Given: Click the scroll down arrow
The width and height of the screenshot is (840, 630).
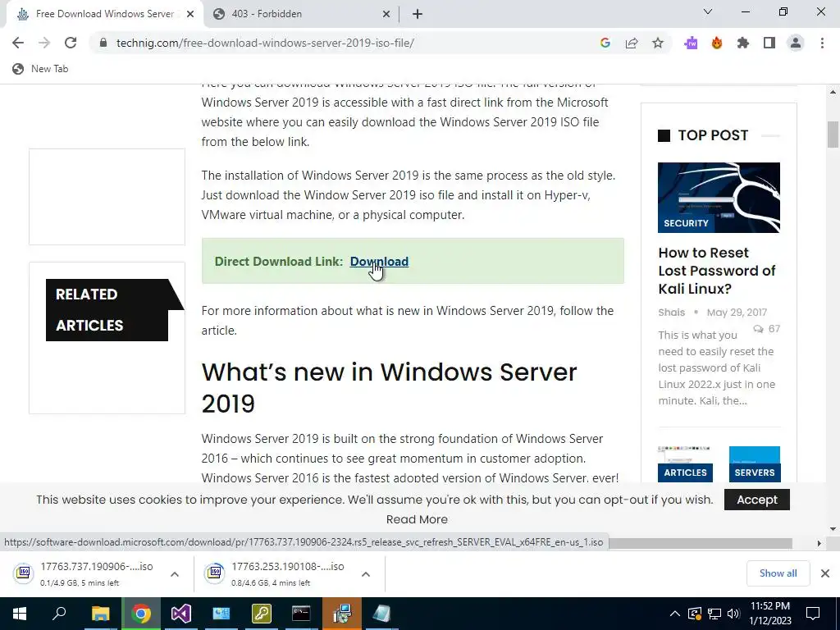Looking at the screenshot, I should [x=833, y=529].
